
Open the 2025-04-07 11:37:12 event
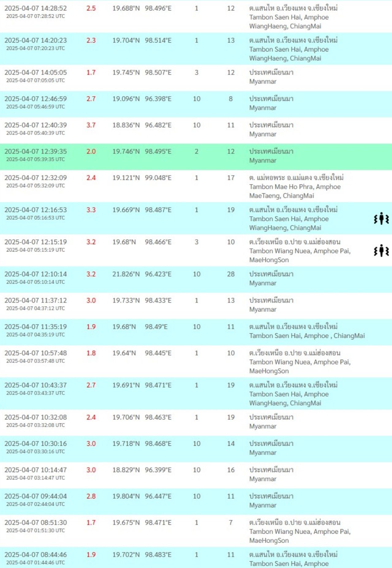(x=196, y=306)
